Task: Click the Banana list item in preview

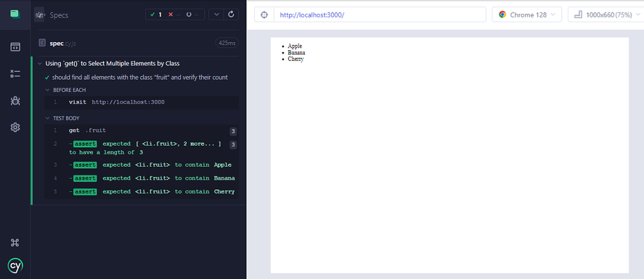Action: pyautogui.click(x=297, y=53)
